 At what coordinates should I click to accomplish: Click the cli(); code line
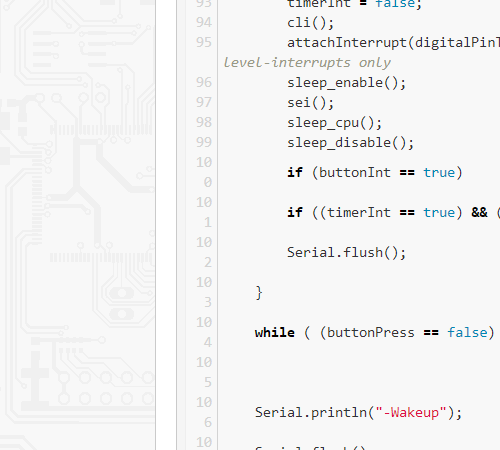coord(310,23)
